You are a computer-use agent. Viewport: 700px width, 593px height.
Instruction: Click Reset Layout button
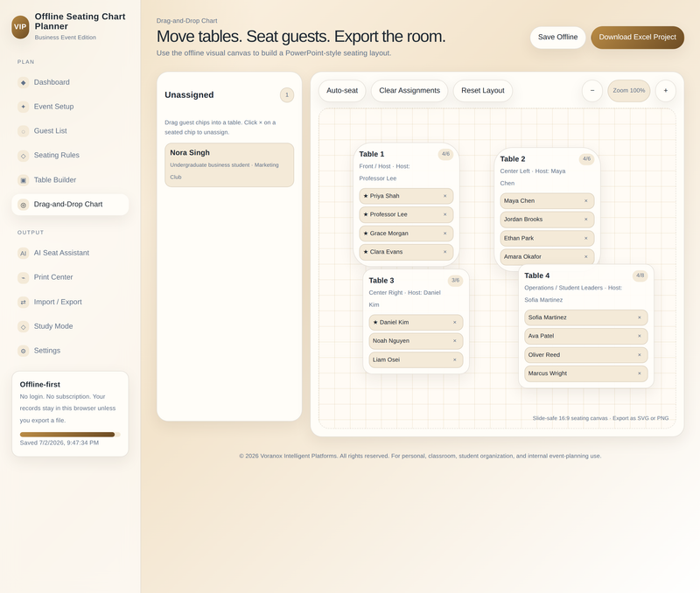pos(483,91)
